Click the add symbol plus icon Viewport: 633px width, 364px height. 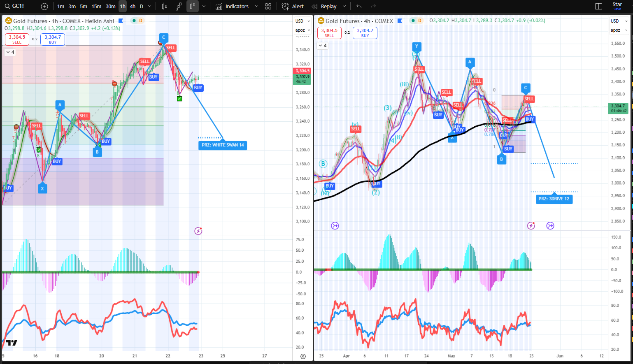[44, 7]
